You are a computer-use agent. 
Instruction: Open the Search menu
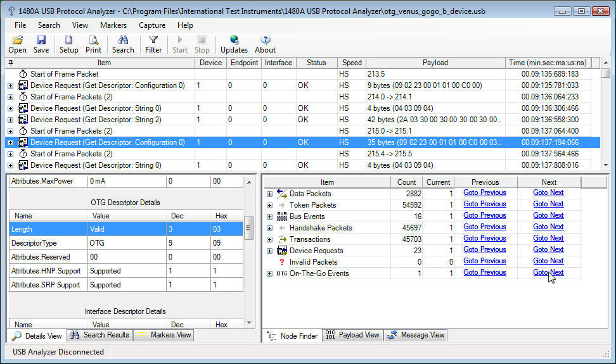49,25
